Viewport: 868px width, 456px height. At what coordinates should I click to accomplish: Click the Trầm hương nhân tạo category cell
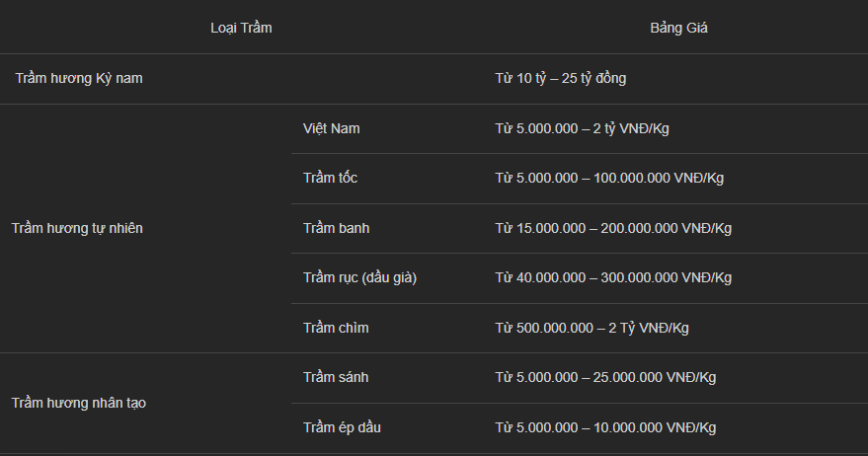79,403
